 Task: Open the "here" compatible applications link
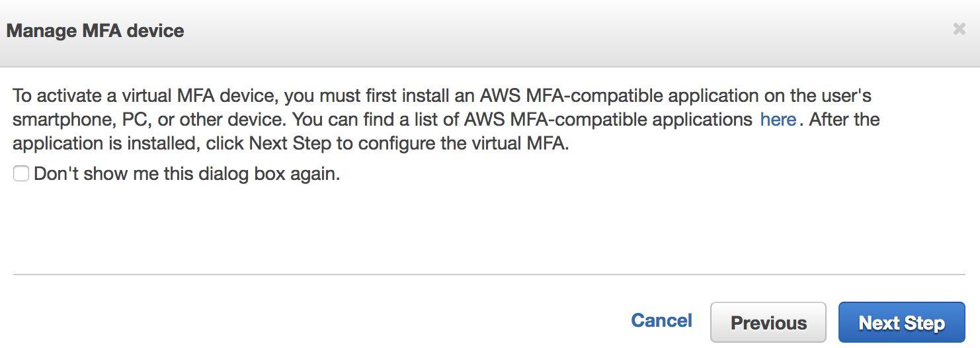tap(778, 120)
